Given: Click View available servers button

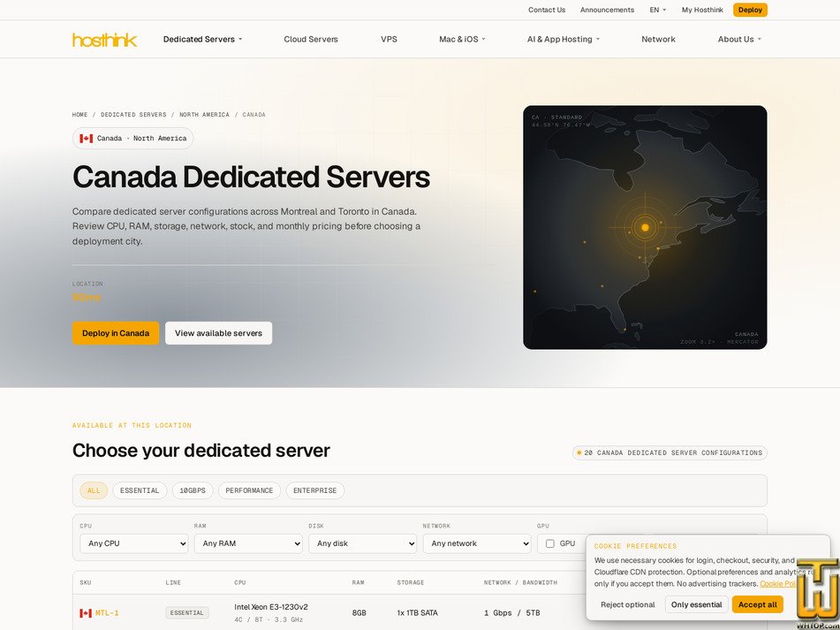Looking at the screenshot, I should [x=218, y=333].
